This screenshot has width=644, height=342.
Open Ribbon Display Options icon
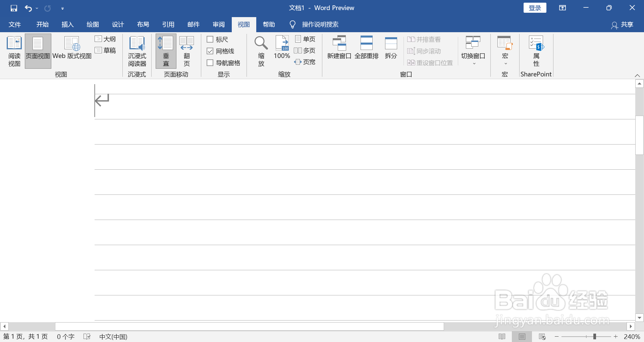(x=562, y=8)
